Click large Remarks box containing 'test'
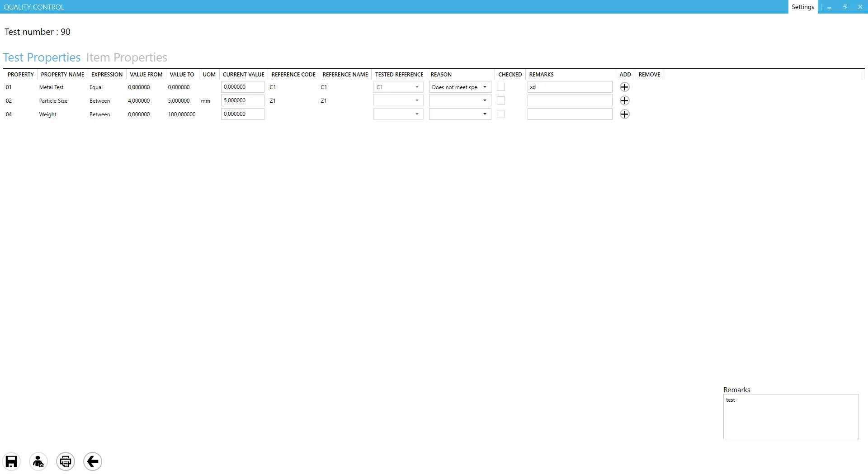 791,417
